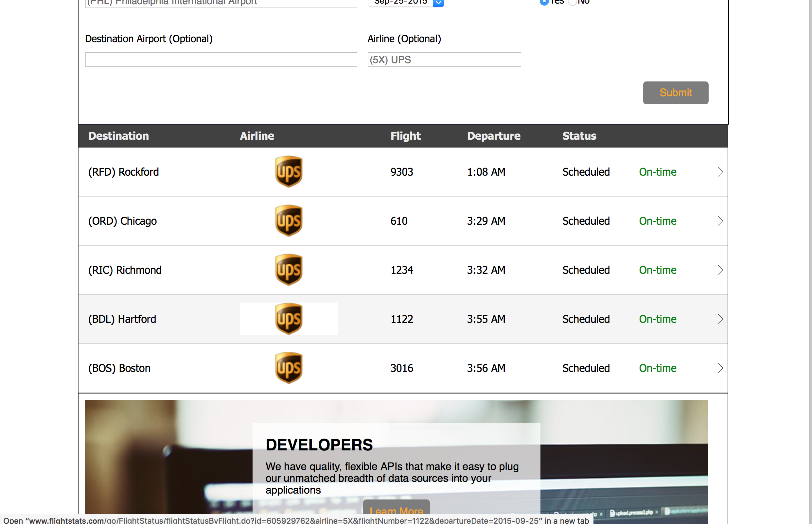This screenshot has width=812, height=524.
Task: Open flight details arrow for Boston flight 3016
Action: (x=720, y=368)
